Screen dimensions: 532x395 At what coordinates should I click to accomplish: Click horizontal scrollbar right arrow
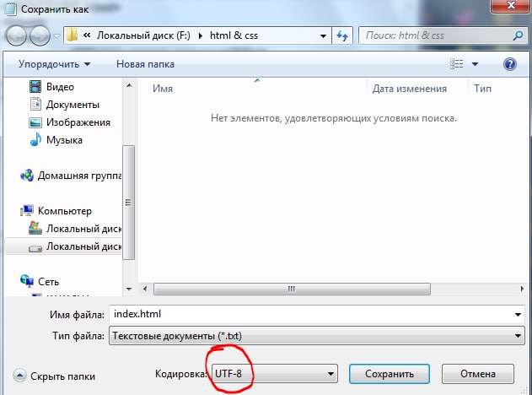coord(522,289)
